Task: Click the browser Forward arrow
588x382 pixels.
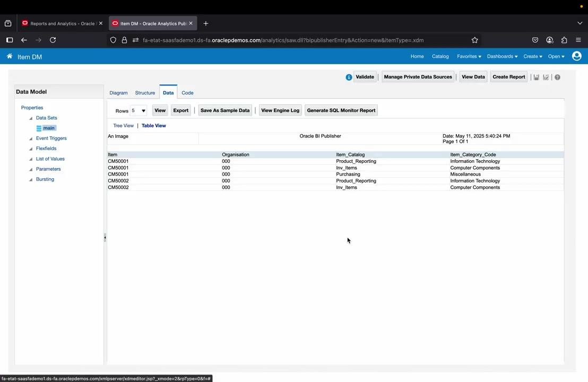Action: coord(38,40)
